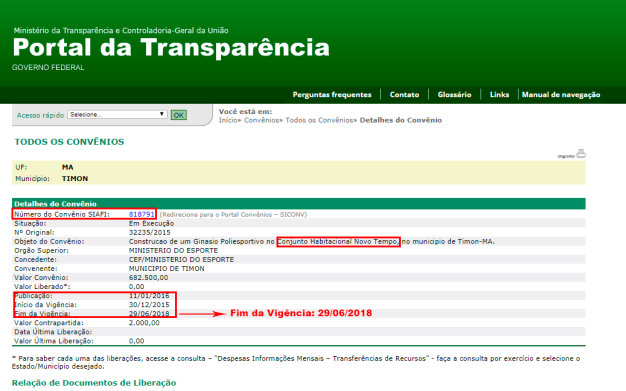Select the Detalhes do Convênio breadcrumb text
This screenshot has width=626, height=391.
coord(400,120)
